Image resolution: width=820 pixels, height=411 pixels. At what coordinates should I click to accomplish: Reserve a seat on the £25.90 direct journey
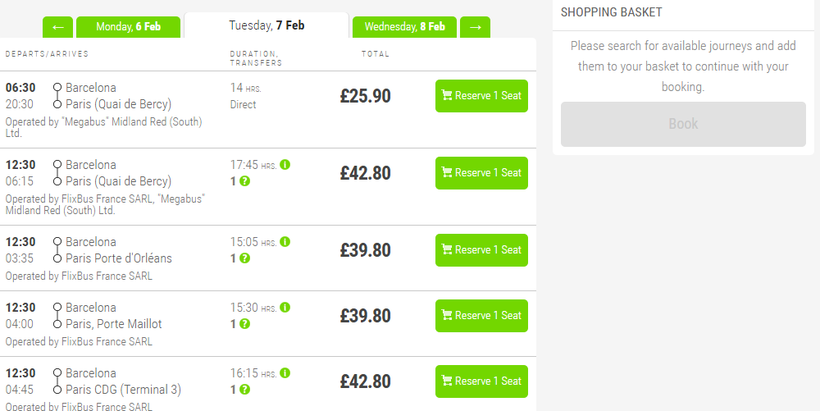click(481, 96)
